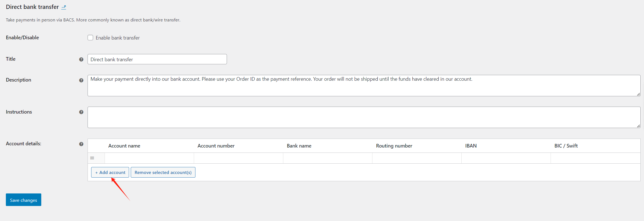Click the resize grip of the Description box
Screen dimensions: 644x221
pyautogui.click(x=638, y=94)
